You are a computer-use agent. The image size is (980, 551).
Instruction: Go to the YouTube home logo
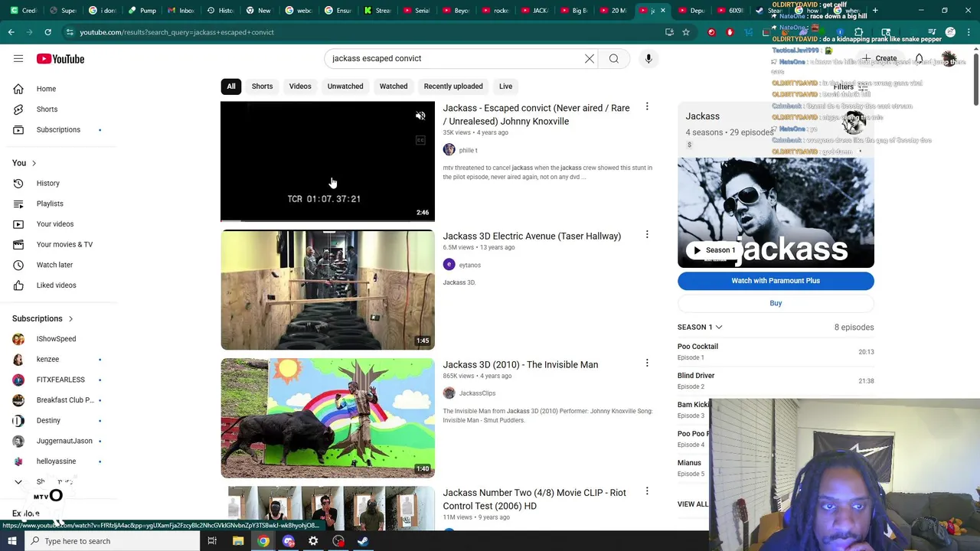[60, 59]
